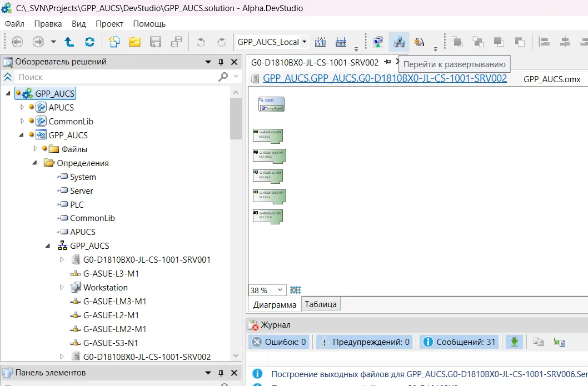588x386 pixels.
Task: Open the Проект menu
Action: (109, 24)
